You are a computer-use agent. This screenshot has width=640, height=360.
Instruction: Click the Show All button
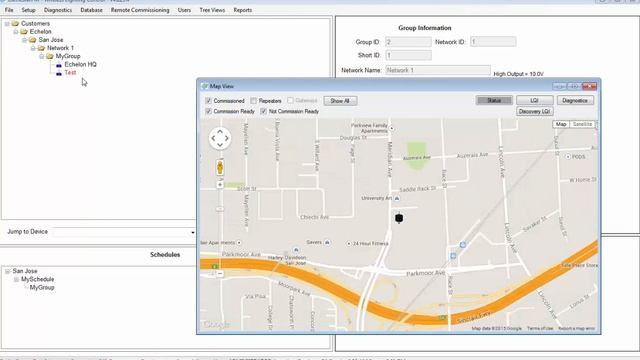pyautogui.click(x=340, y=101)
